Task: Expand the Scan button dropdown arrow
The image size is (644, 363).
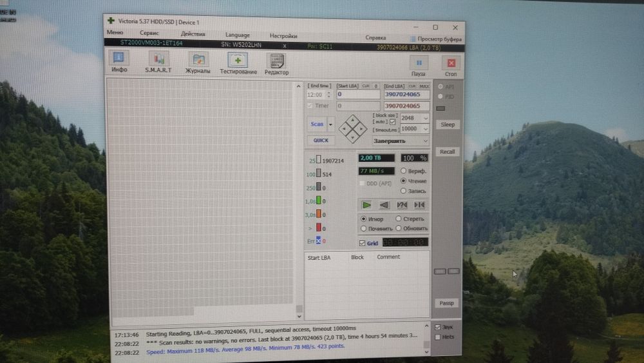Action: pyautogui.click(x=330, y=124)
